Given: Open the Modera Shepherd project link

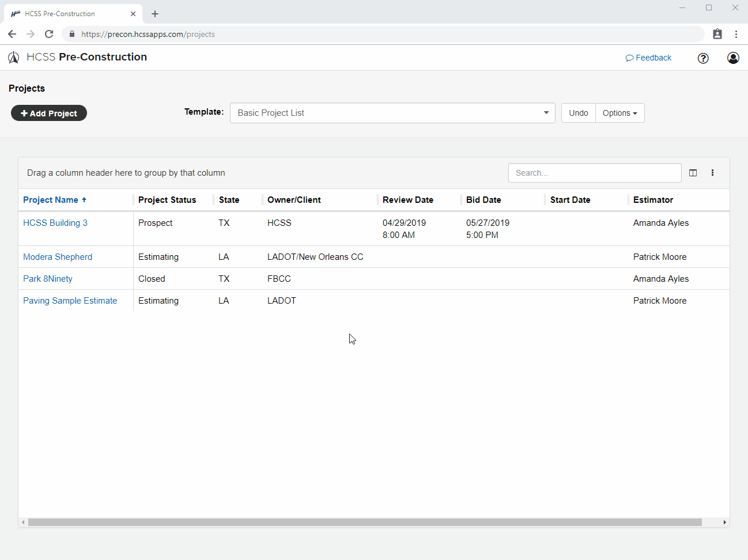Looking at the screenshot, I should click(58, 256).
